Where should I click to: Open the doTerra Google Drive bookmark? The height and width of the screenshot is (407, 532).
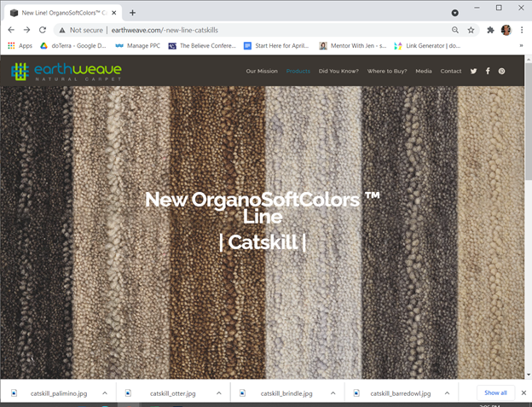click(73, 45)
